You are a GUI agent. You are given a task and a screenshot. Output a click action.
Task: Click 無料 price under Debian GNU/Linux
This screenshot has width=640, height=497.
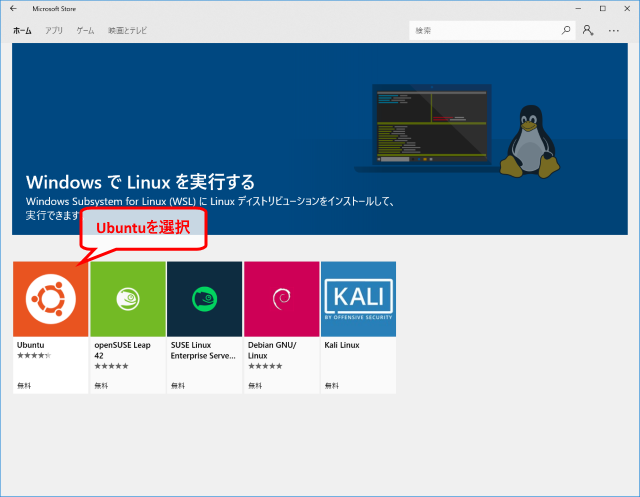point(255,386)
